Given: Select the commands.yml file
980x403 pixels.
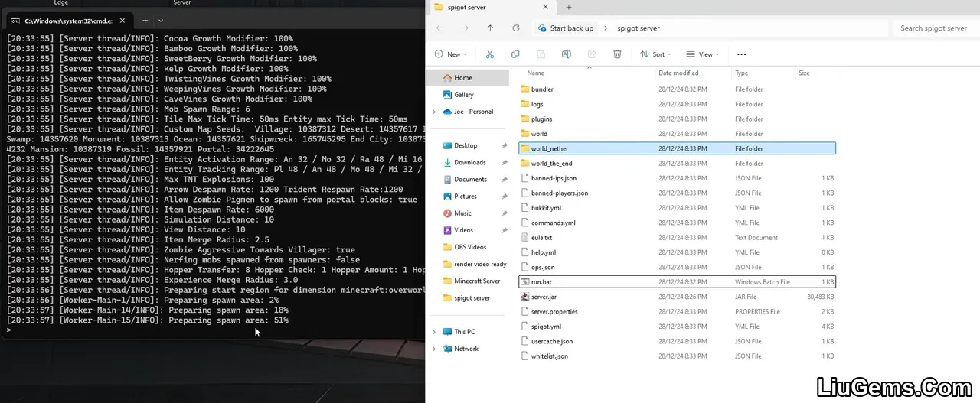Looking at the screenshot, I should [553, 223].
